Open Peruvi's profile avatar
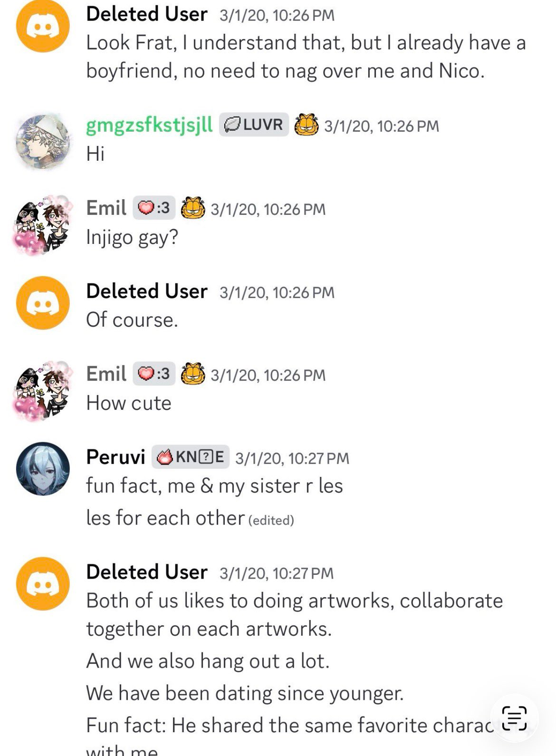The image size is (556, 756). 43,469
